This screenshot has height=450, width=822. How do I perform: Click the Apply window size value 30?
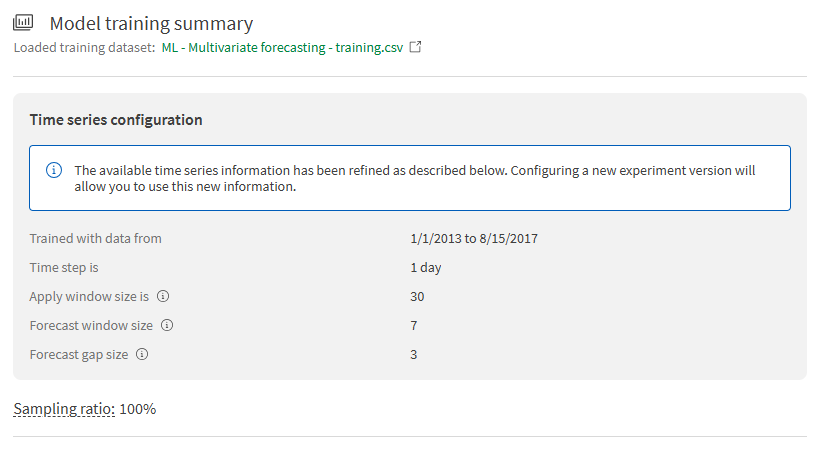417,297
